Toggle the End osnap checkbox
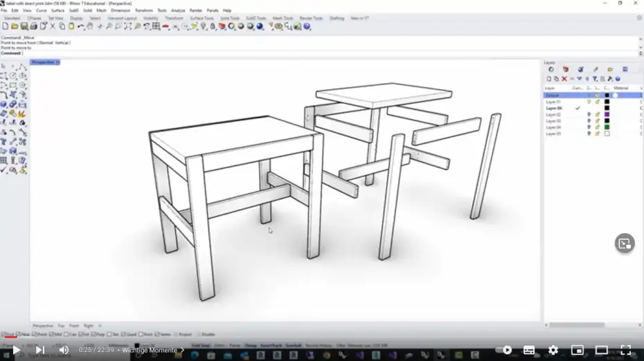 pos(3,334)
